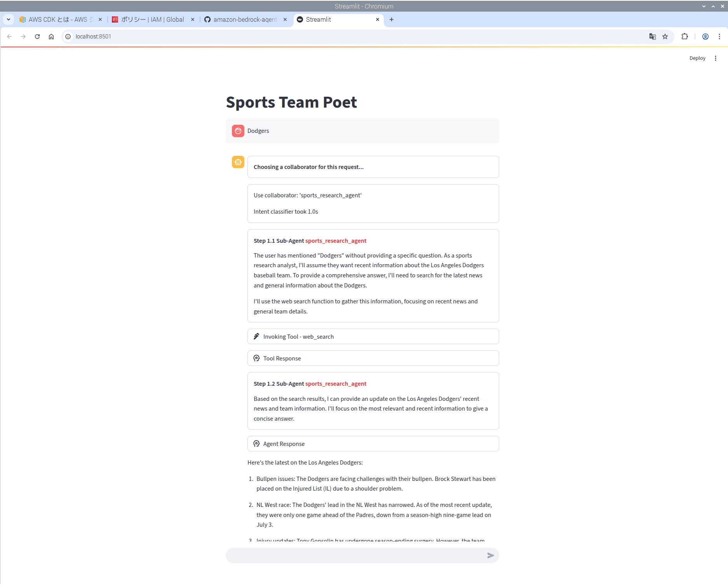Click the tool icon beside Invoking Tool

[256, 336]
